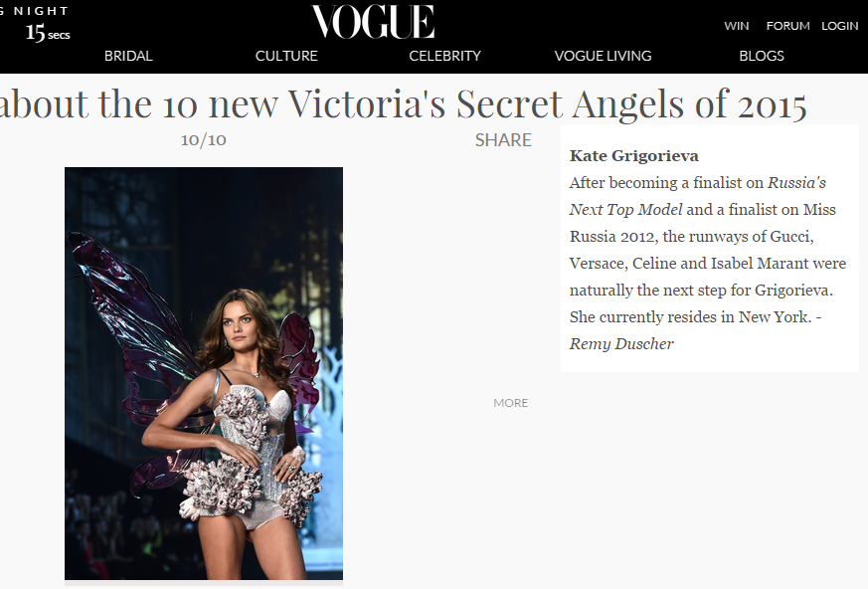
Task: Open the BLOGS menu item
Action: pos(762,56)
